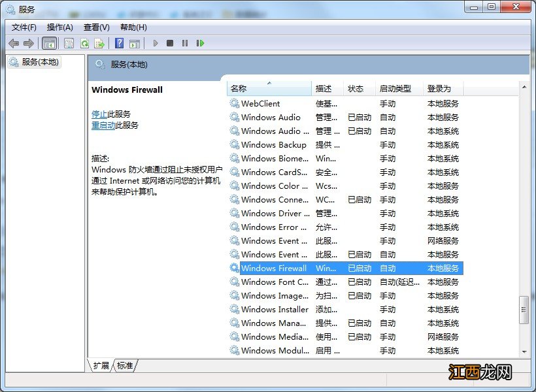This screenshot has width=536, height=392.
Task: Toggle the action pane visibility icon
Action: coord(135,43)
